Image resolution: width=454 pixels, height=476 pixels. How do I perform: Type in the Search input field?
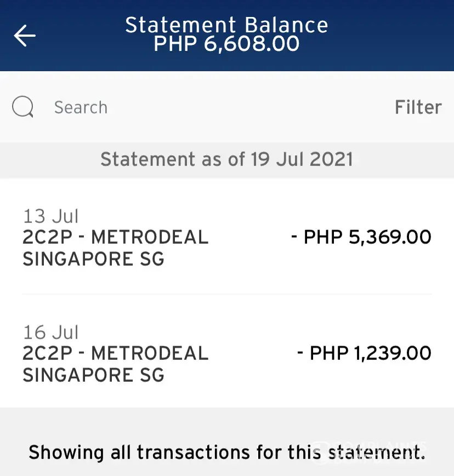[x=208, y=107]
